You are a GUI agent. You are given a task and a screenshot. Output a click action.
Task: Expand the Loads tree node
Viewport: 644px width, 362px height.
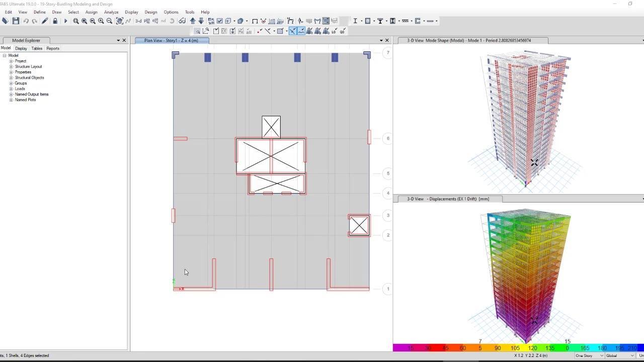coord(11,88)
